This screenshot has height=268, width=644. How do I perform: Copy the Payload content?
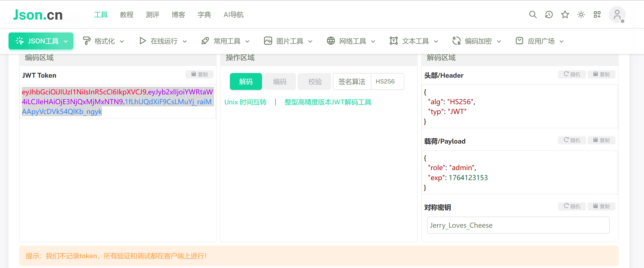tap(601, 140)
